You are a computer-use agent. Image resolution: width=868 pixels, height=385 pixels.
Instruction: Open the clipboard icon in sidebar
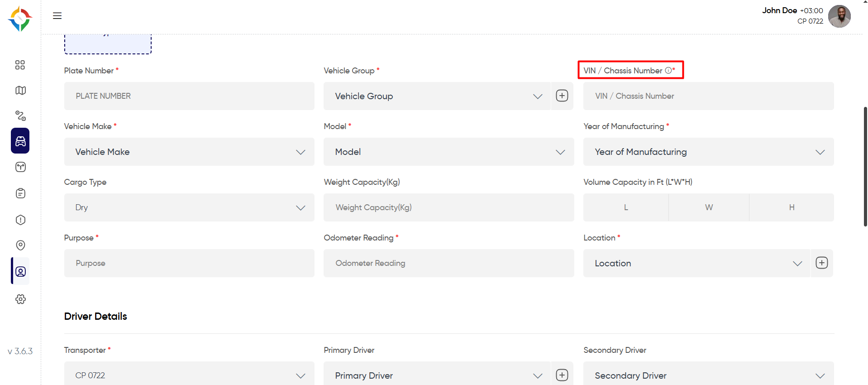pos(20,193)
